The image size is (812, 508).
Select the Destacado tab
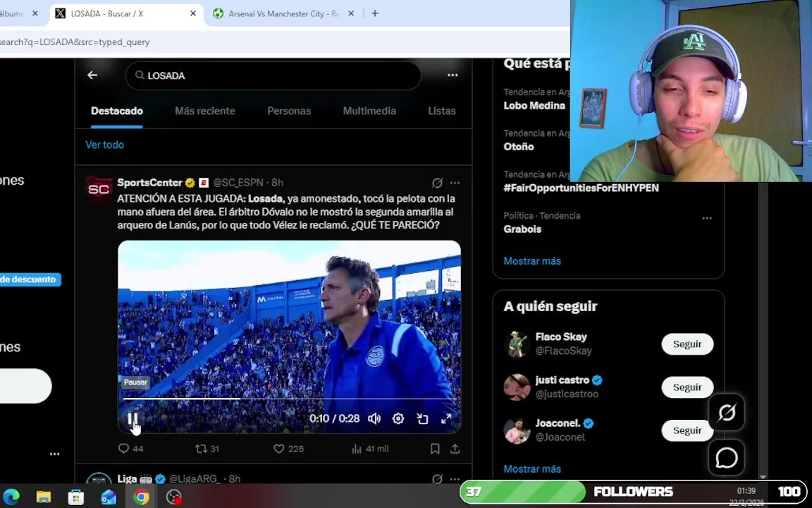pos(117,111)
